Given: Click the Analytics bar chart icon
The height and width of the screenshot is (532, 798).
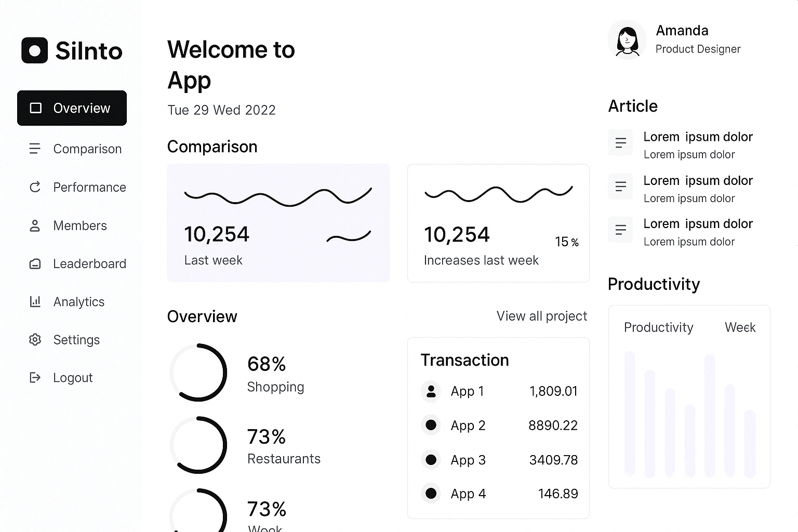Looking at the screenshot, I should (35, 301).
